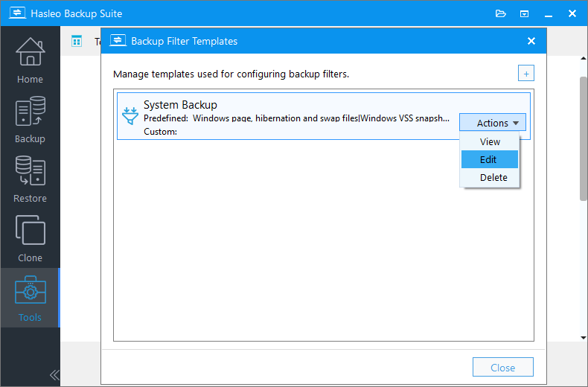
Task: Select the Tools sidebar icon
Action: click(x=30, y=298)
